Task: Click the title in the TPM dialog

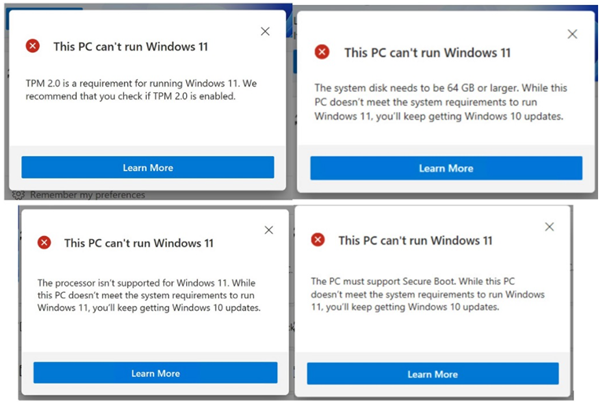Action: point(130,47)
